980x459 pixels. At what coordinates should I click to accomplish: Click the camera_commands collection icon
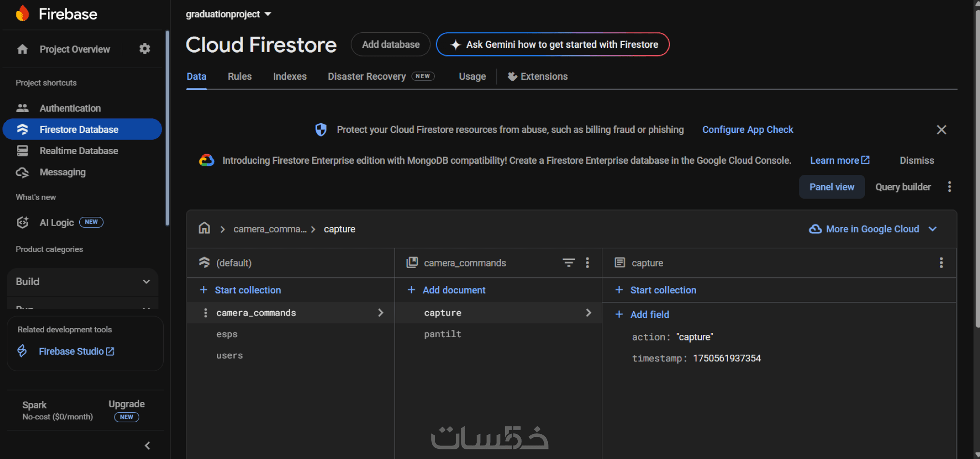412,262
